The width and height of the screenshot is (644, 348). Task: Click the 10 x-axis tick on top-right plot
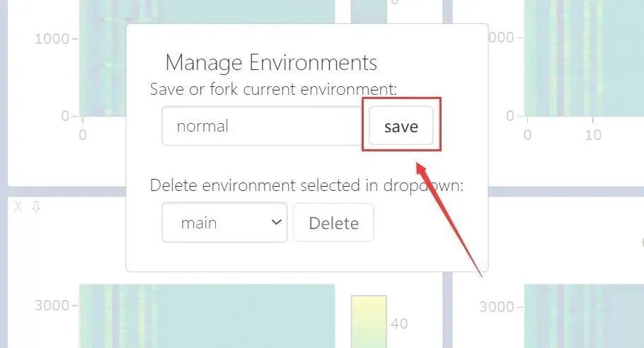click(x=593, y=134)
